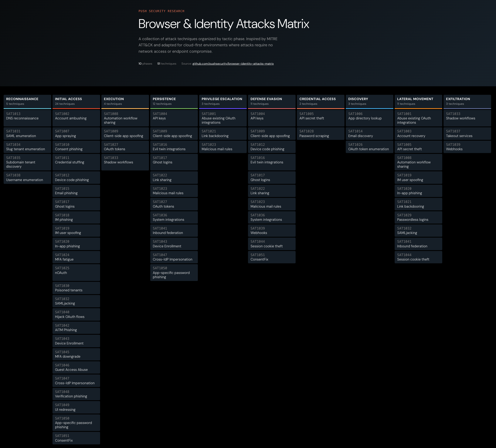The image size is (496, 448).
Task: Select SAT1013 DNS reconnaissance card
Action: [x=27, y=118]
